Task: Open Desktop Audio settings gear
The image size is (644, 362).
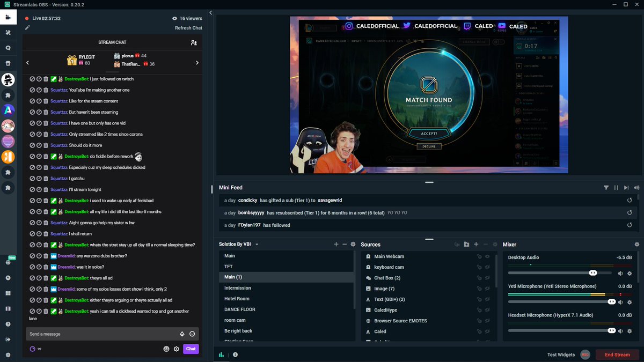Action: (x=630, y=273)
